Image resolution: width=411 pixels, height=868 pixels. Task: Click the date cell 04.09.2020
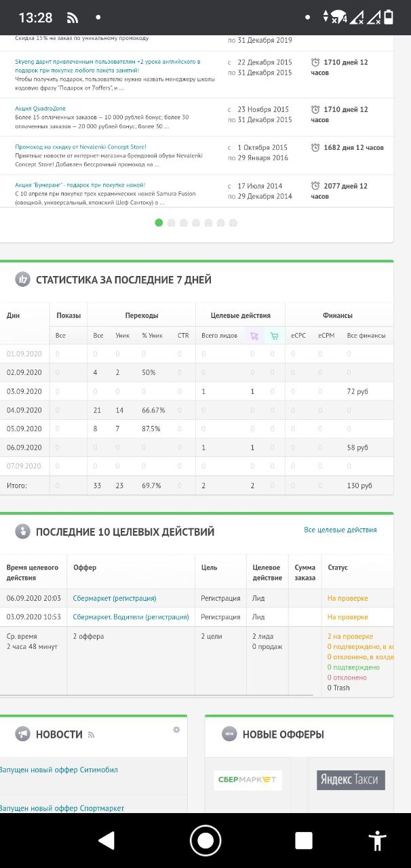[24, 410]
